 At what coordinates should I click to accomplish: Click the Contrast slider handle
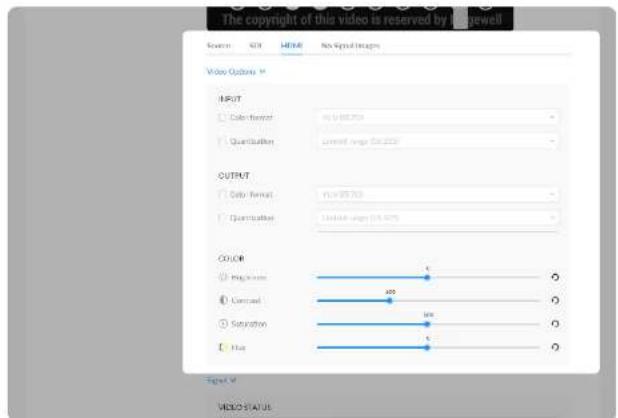pyautogui.click(x=389, y=301)
